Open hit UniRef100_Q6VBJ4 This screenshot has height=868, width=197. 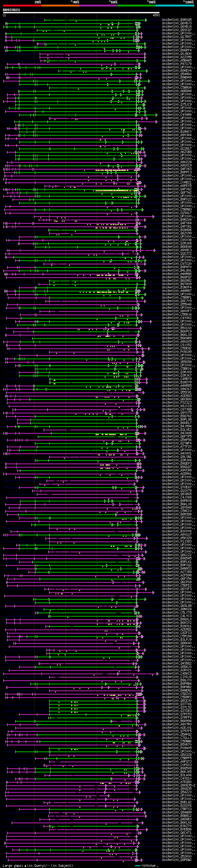(177, 26)
